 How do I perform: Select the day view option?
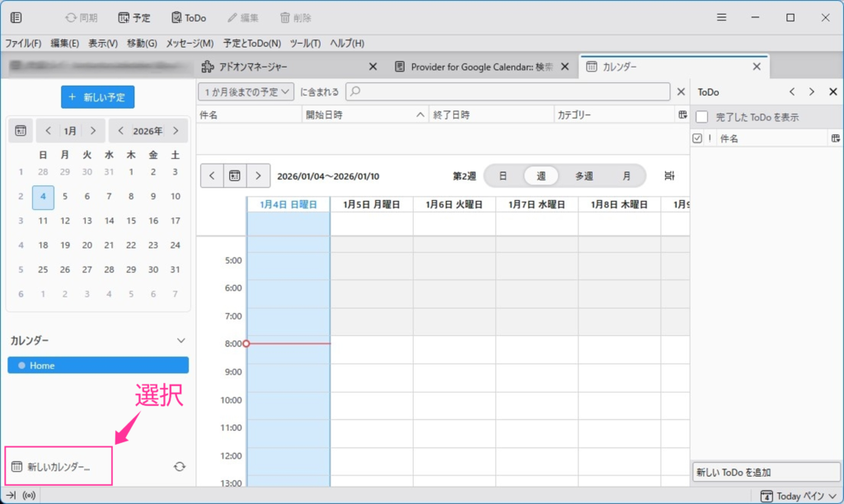coord(503,175)
